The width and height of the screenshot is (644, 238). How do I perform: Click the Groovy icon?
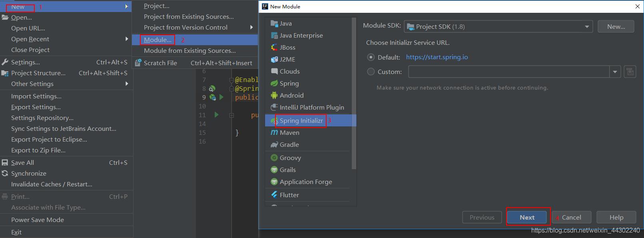pyautogui.click(x=274, y=158)
